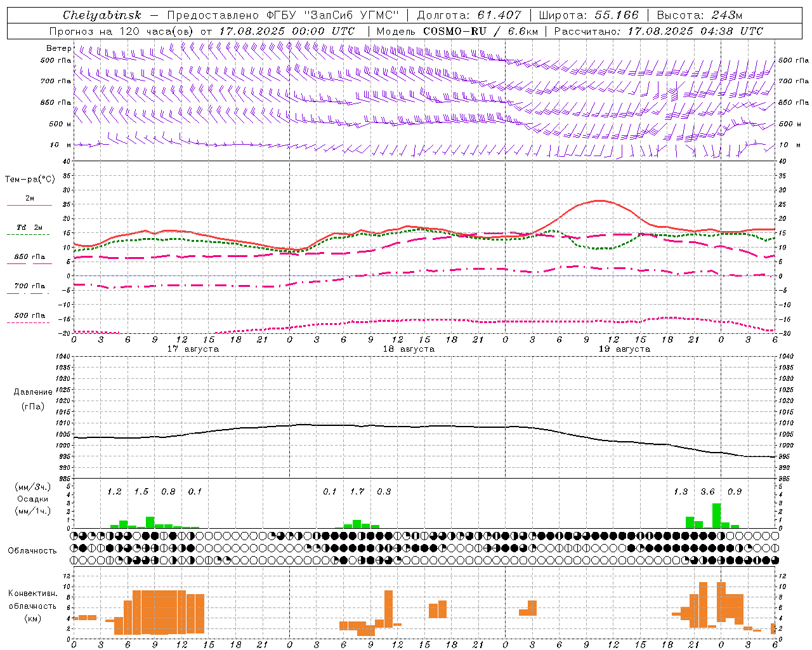Click the latitude value "Широта: 55.166"
This screenshot has width=812, height=650.
pos(588,15)
